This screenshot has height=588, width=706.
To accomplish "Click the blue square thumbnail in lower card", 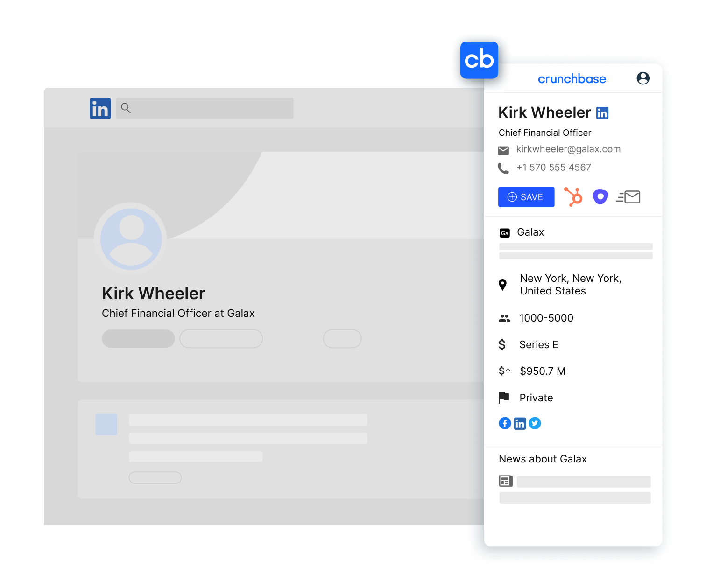I will point(106,425).
